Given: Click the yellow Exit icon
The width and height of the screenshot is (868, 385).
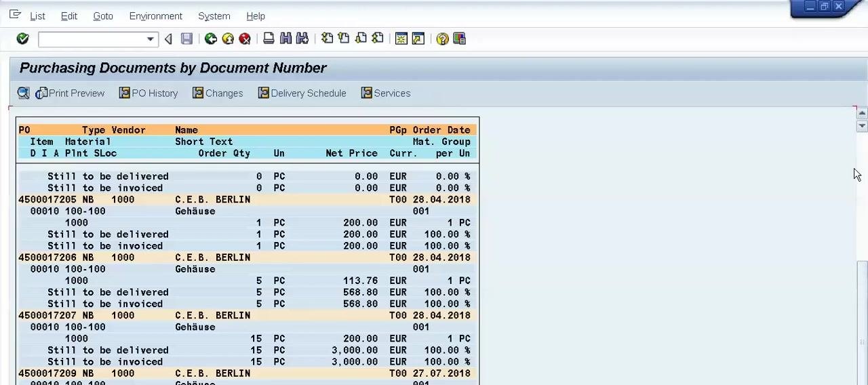Looking at the screenshot, I should click(228, 39).
